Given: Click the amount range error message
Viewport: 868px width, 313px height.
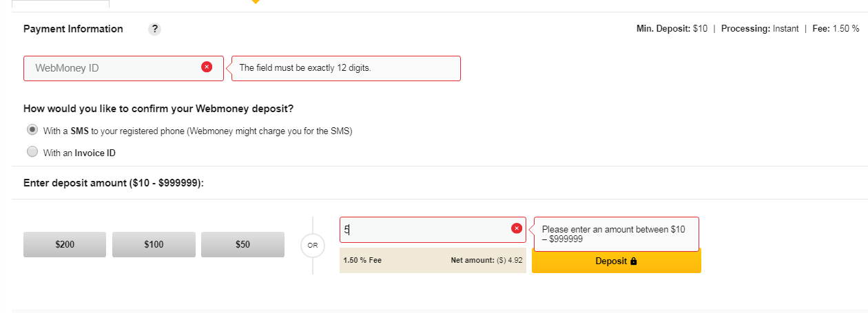Looking at the screenshot, I should click(616, 234).
